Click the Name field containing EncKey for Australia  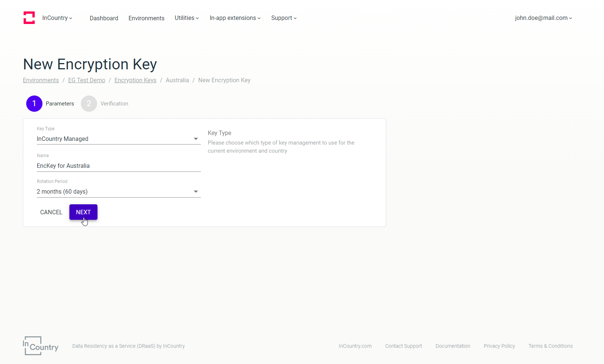click(118, 166)
